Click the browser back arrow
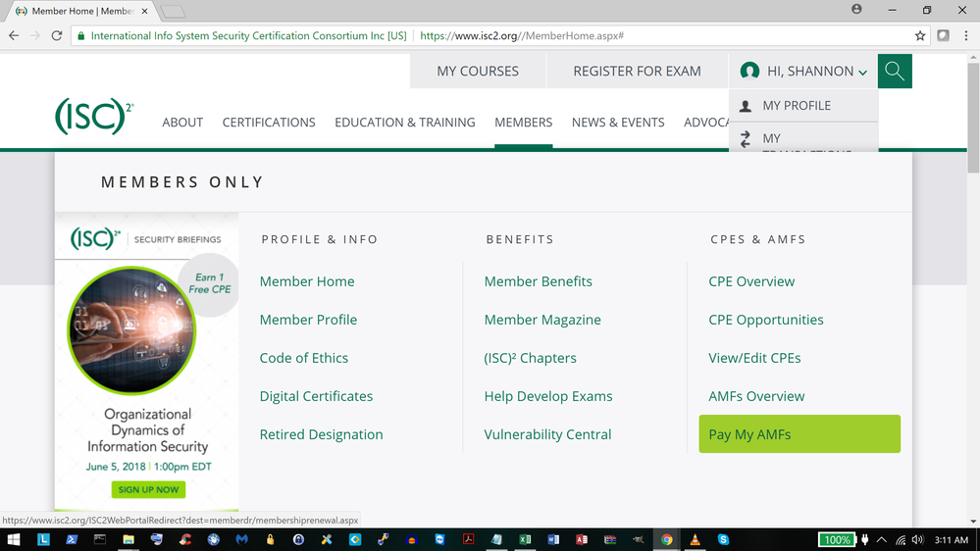 coord(13,35)
